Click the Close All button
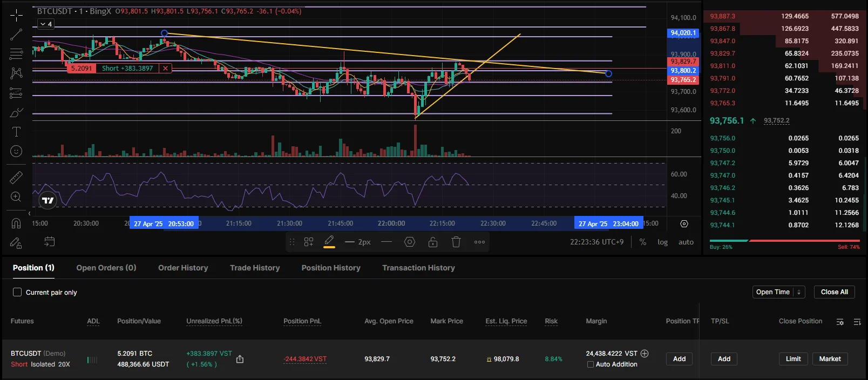This screenshot has width=868, height=380. click(x=834, y=292)
